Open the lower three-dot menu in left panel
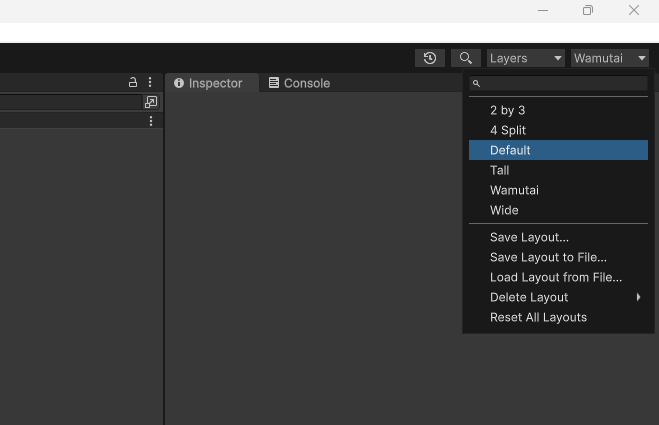This screenshot has height=425, width=659. click(150, 121)
